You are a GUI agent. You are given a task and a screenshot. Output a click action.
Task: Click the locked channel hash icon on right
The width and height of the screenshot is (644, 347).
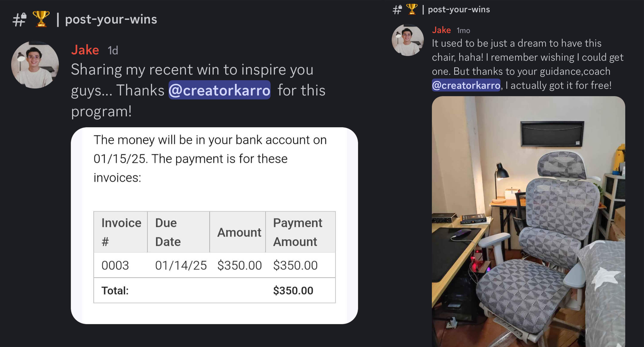397,10
